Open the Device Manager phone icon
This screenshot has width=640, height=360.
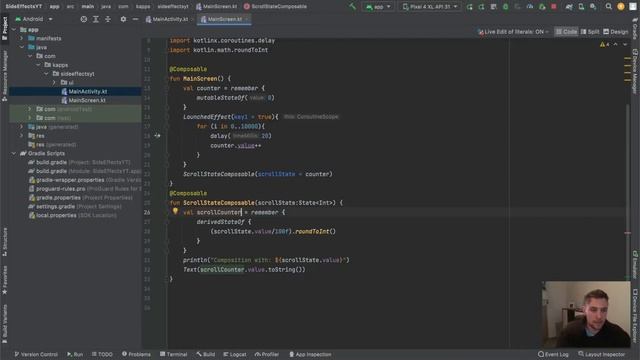581,7
